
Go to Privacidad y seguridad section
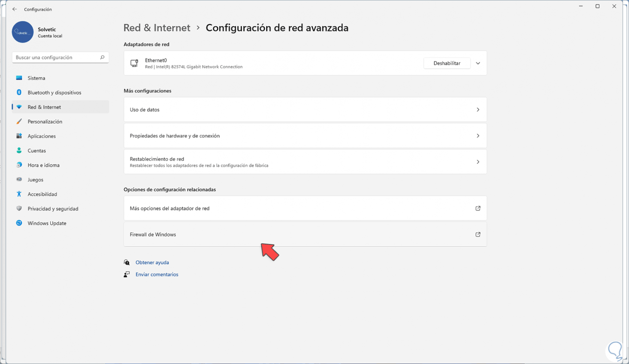(53, 209)
